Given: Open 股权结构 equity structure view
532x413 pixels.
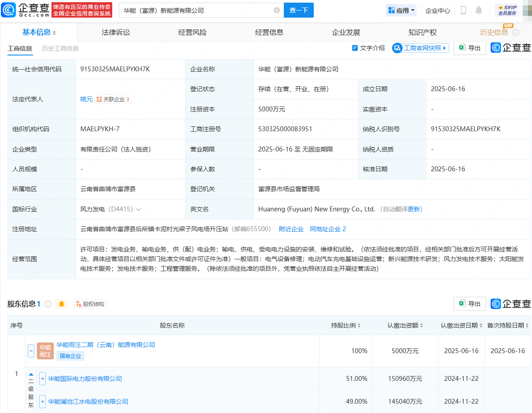Looking at the screenshot, I should click(90, 303).
